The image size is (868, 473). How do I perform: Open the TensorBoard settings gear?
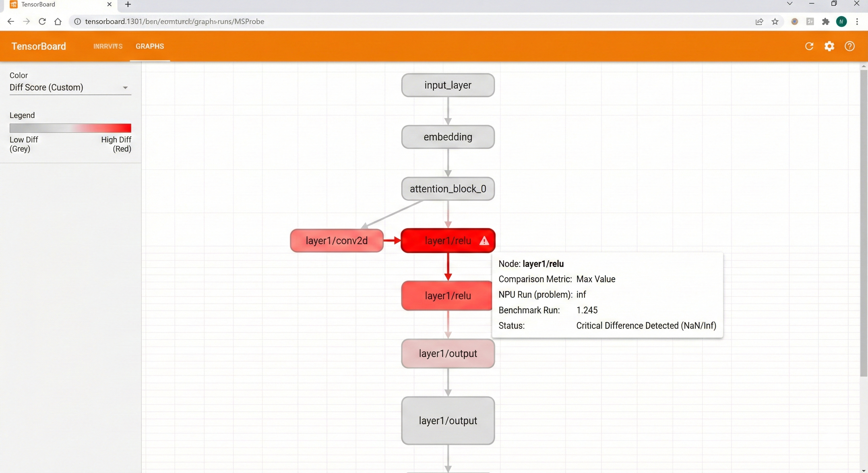click(x=829, y=46)
